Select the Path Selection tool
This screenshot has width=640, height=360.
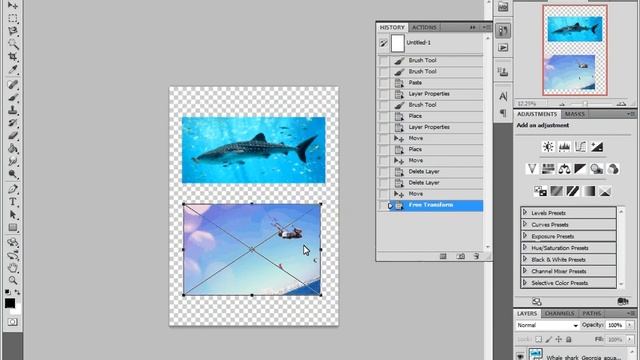[x=13, y=215]
